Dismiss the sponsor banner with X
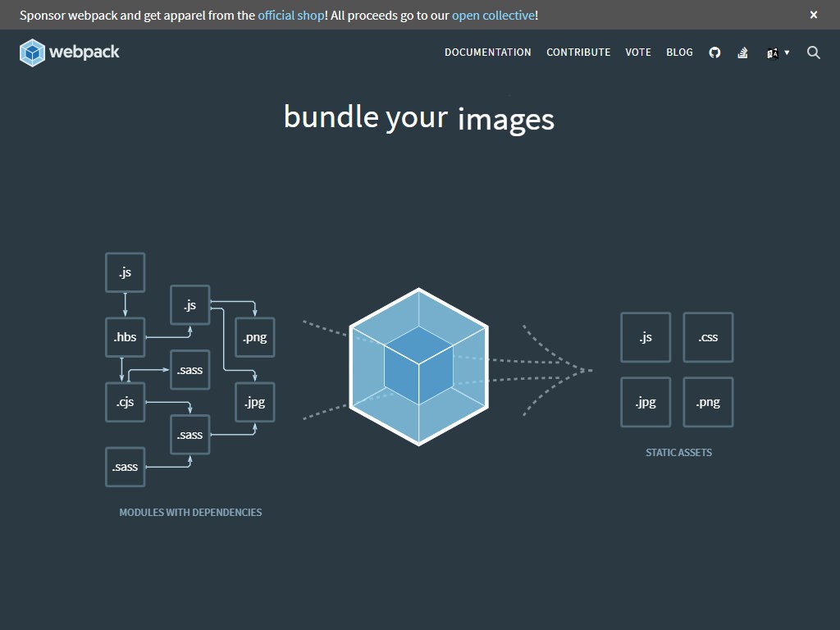This screenshot has width=840, height=630. coord(813,15)
